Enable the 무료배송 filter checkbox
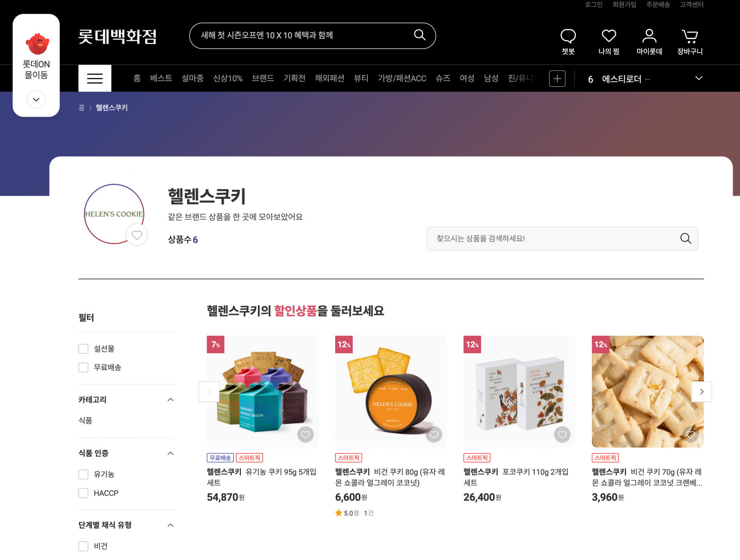This screenshot has height=560, width=740. point(83,367)
